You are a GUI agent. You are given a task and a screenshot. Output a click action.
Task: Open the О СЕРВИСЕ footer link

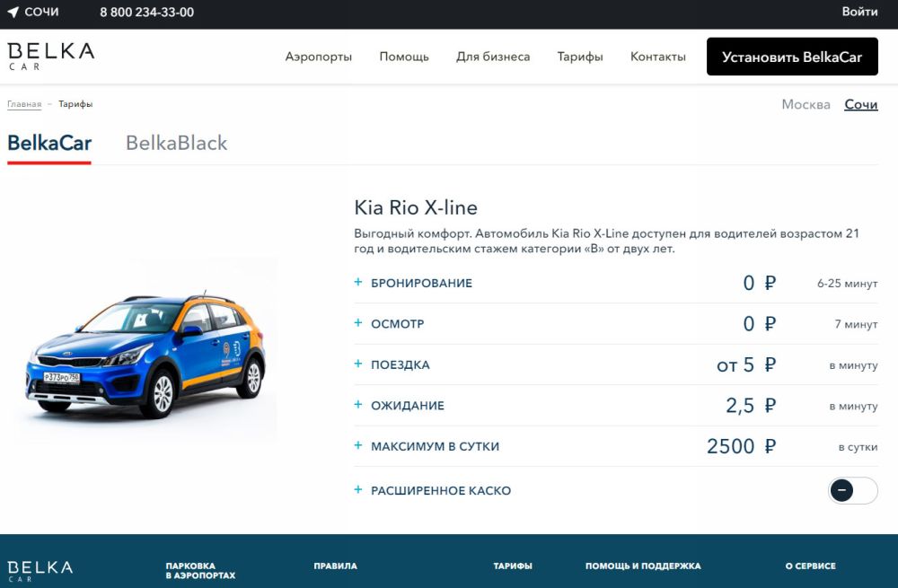[810, 566]
